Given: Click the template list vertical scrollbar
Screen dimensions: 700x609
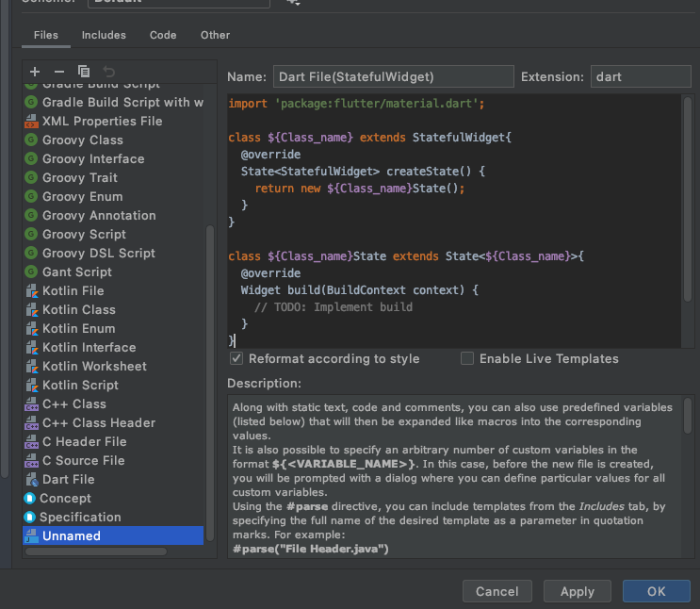Looking at the screenshot, I should (210, 384).
